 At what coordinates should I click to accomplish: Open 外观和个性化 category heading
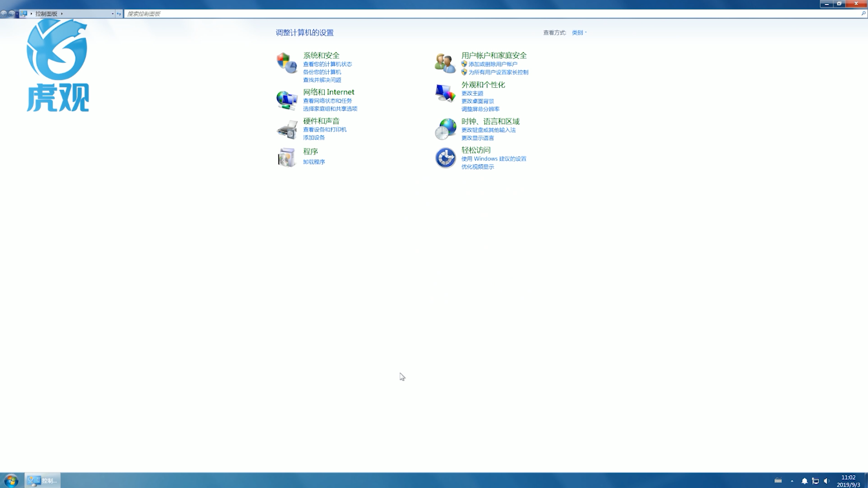(x=483, y=85)
